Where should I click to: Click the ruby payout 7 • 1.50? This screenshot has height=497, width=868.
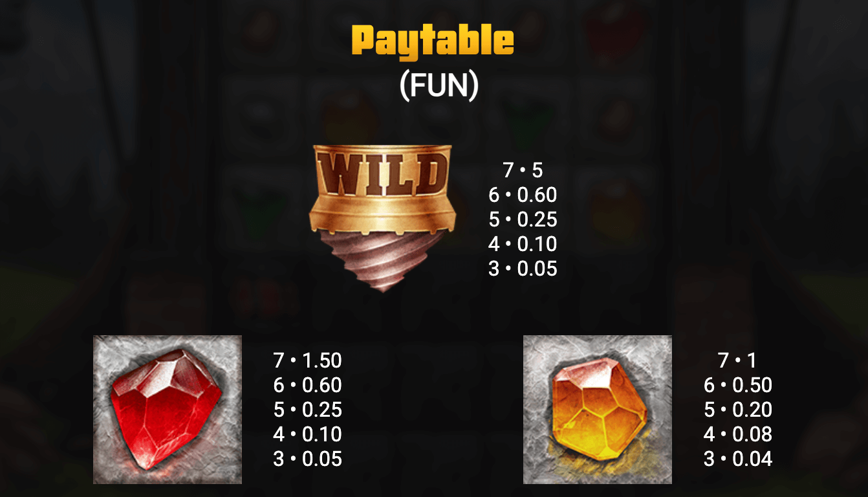tap(307, 360)
